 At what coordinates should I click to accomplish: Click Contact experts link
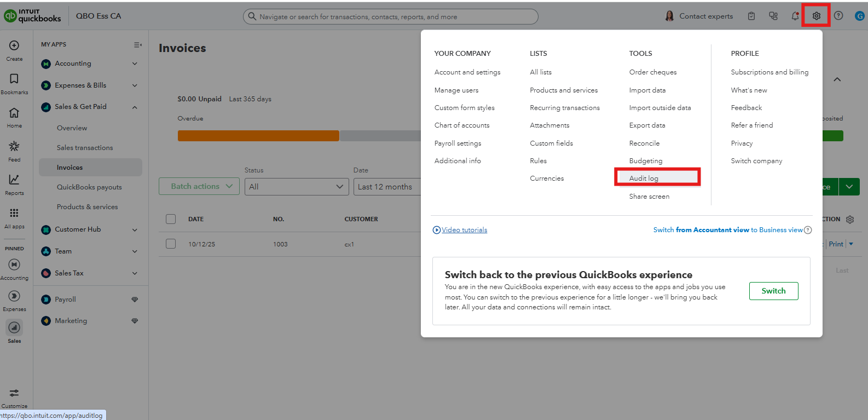coord(706,16)
